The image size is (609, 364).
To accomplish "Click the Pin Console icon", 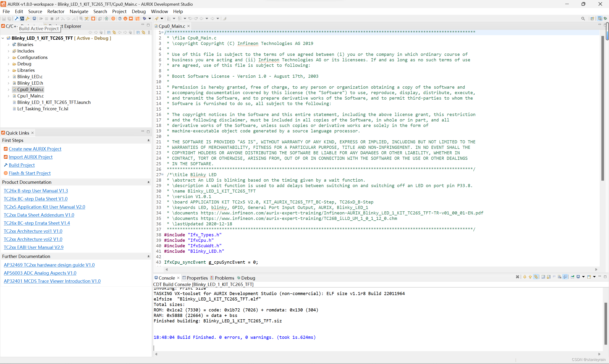I will pyautogui.click(x=573, y=277).
